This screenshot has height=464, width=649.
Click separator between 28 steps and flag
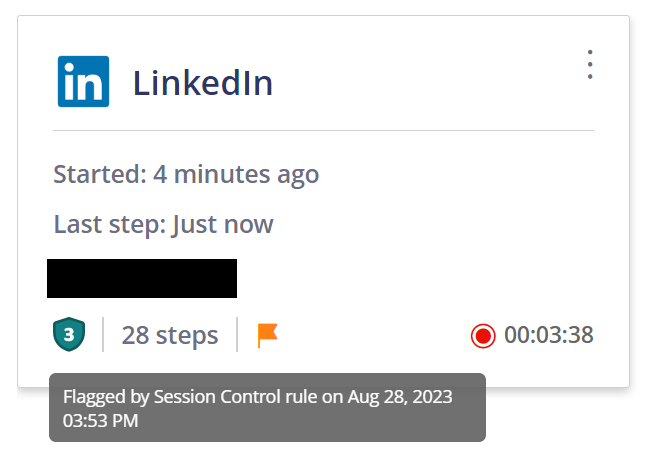[x=237, y=335]
